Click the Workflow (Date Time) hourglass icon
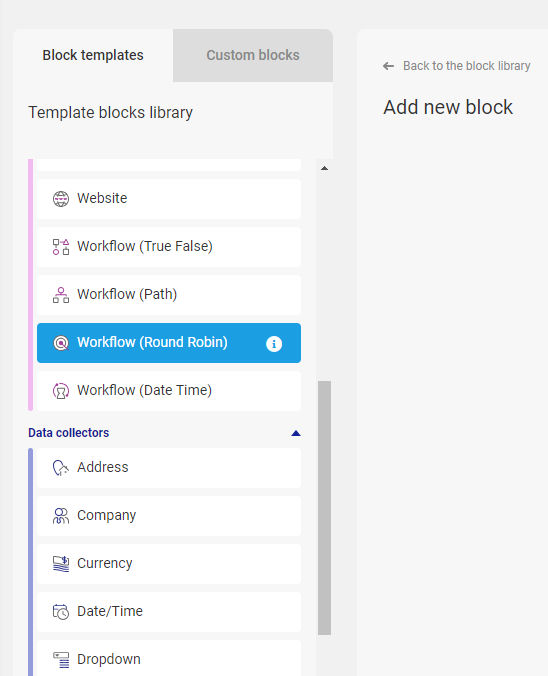 pyautogui.click(x=61, y=391)
